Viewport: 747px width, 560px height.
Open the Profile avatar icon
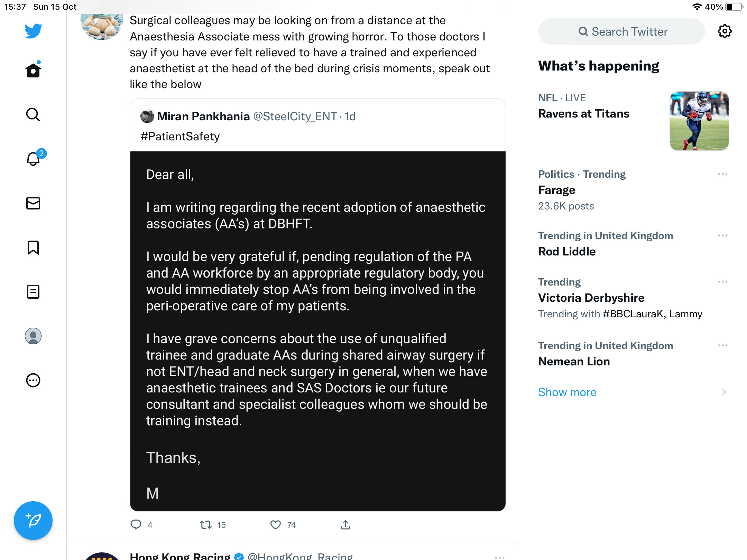(x=33, y=336)
